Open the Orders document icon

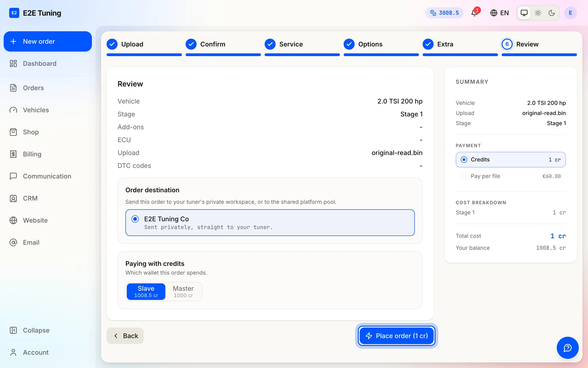(x=13, y=88)
